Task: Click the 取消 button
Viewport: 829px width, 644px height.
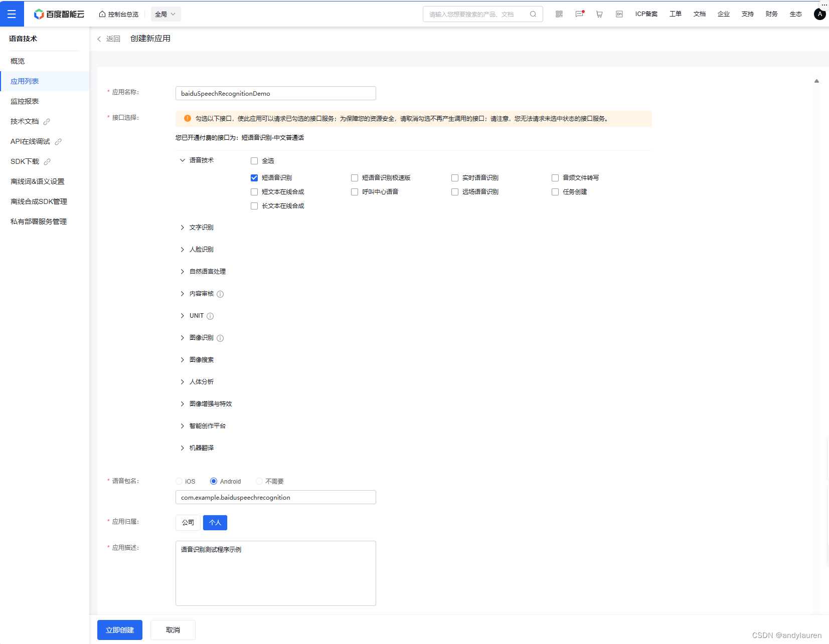Action: click(x=173, y=630)
